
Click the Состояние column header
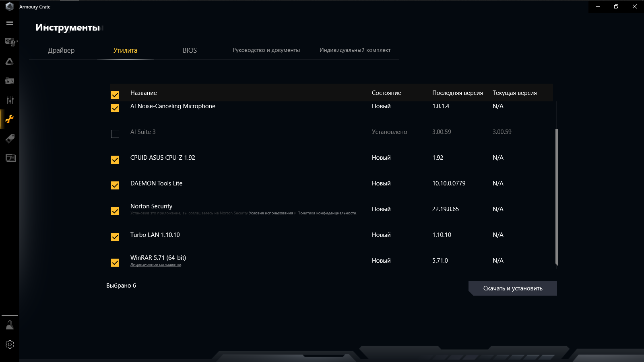tap(386, 93)
